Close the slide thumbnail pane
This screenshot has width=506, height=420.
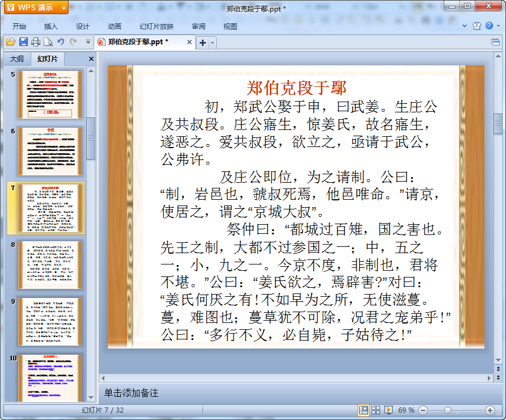point(91,59)
